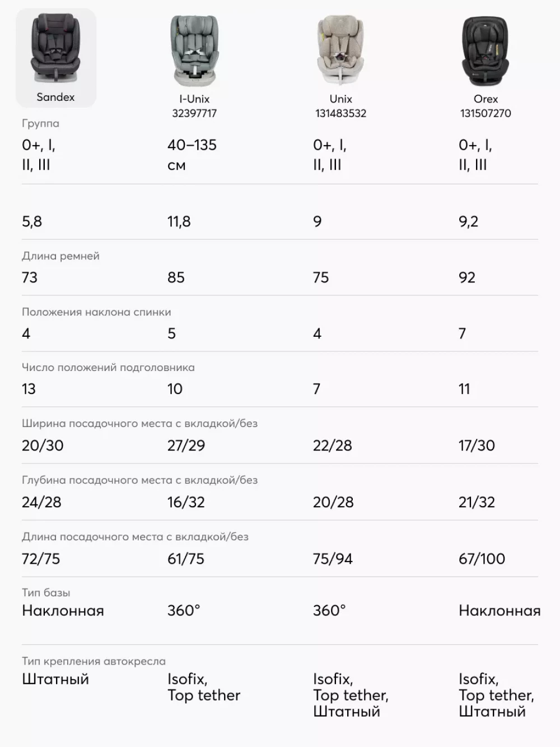Click the "Группа" row label

[x=40, y=123]
